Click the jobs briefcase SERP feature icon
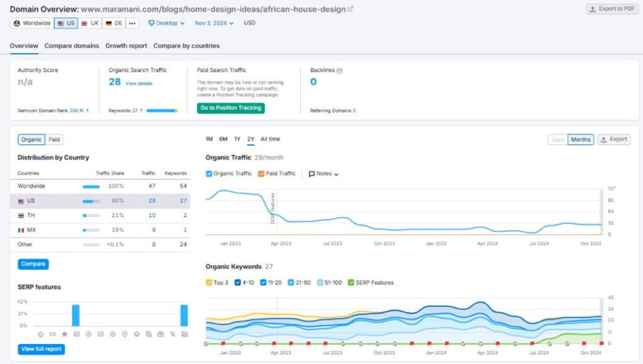Image resolution: width=643 pixels, height=364 pixels. click(x=160, y=334)
